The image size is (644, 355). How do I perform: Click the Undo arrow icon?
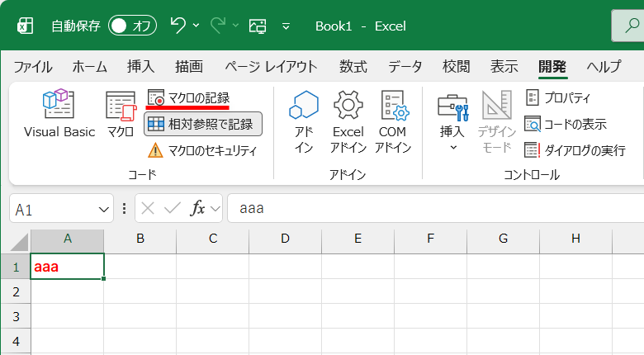pos(178,26)
